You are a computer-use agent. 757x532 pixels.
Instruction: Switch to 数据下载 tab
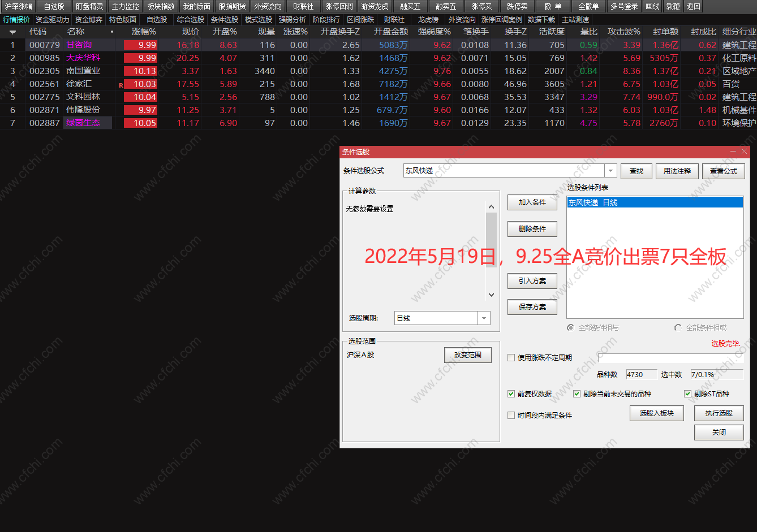[541, 20]
